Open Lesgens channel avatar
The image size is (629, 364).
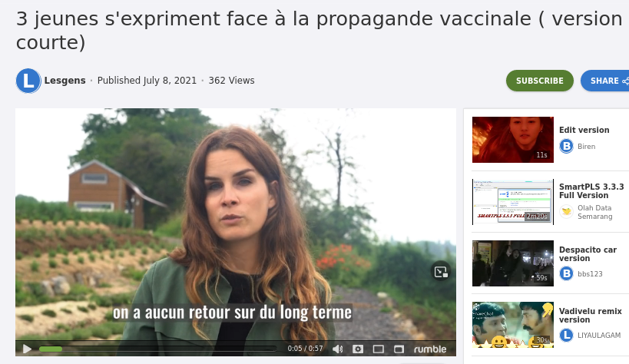pyautogui.click(x=28, y=81)
